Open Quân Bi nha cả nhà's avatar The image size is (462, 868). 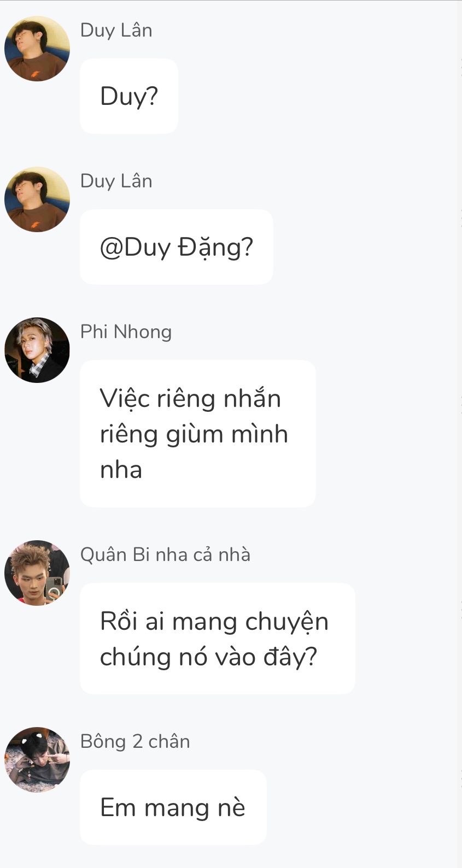[37, 573]
